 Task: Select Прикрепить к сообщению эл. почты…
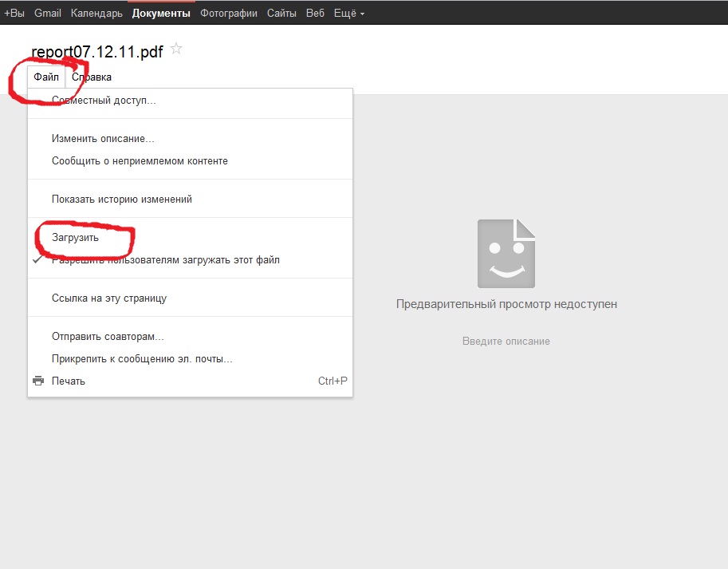pos(191,359)
